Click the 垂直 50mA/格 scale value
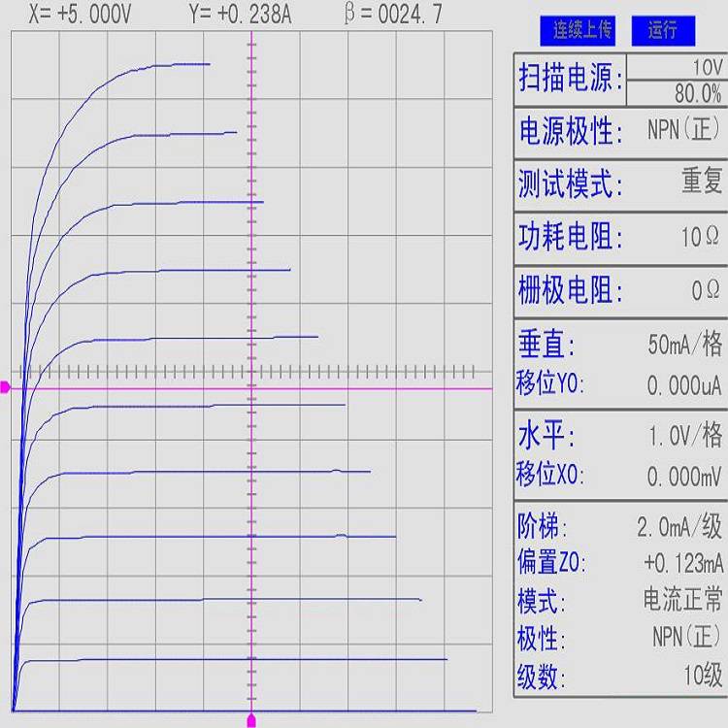The image size is (728, 728). pos(684,345)
